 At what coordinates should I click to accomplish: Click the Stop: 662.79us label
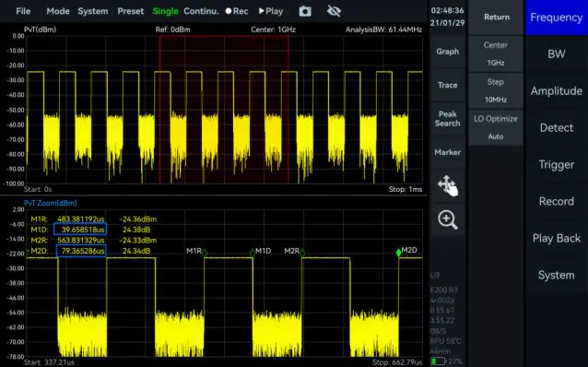[397, 362]
